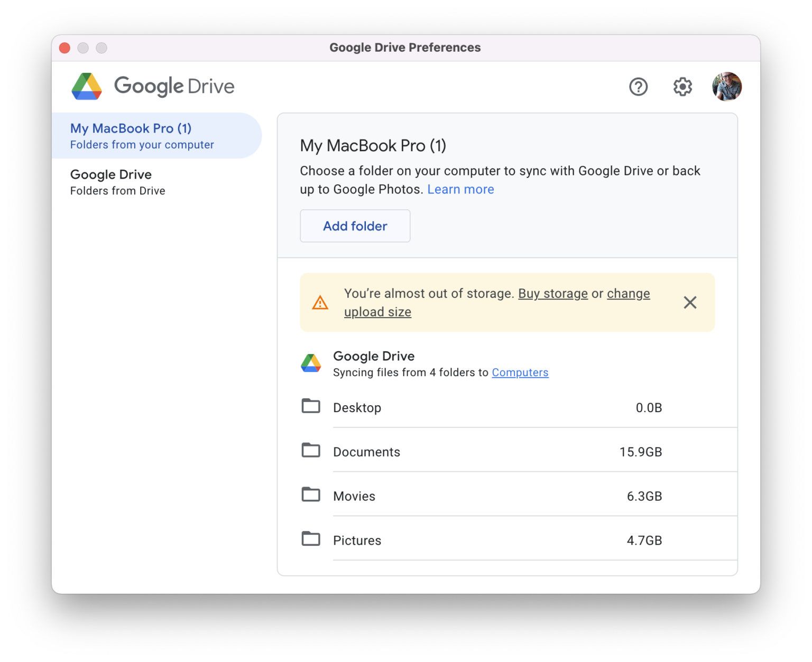Image resolution: width=812 pixels, height=662 pixels.
Task: Click the Pictures folder icon
Action: point(311,538)
